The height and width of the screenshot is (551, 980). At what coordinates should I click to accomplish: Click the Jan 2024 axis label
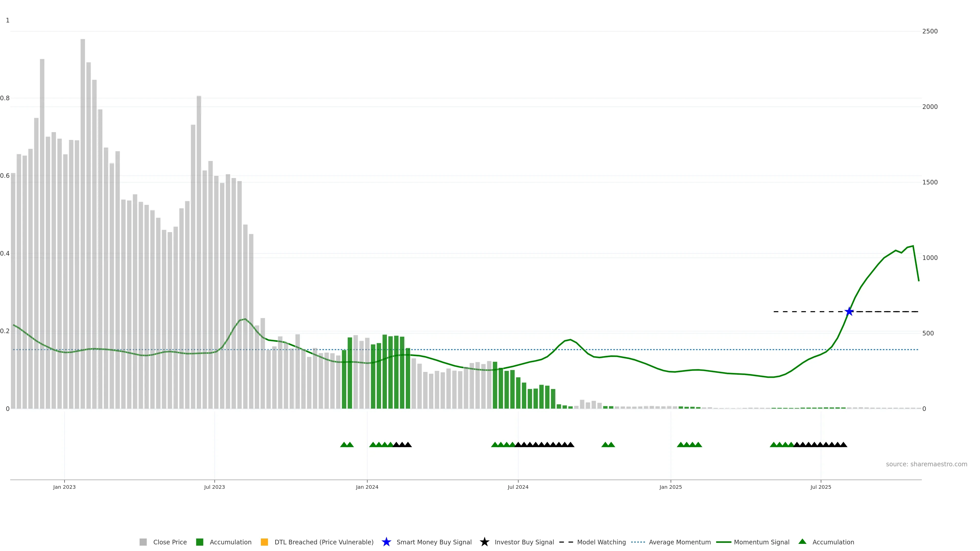[367, 487]
